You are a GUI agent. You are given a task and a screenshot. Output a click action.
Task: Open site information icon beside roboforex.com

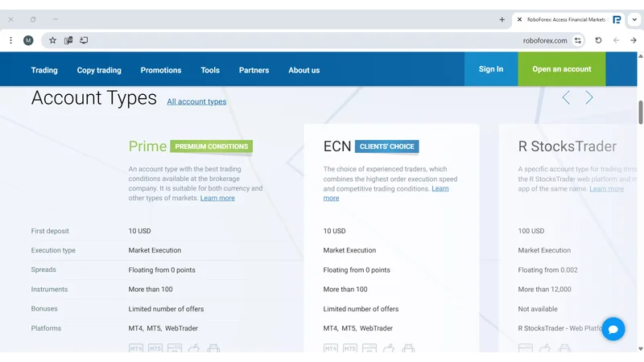[578, 41]
